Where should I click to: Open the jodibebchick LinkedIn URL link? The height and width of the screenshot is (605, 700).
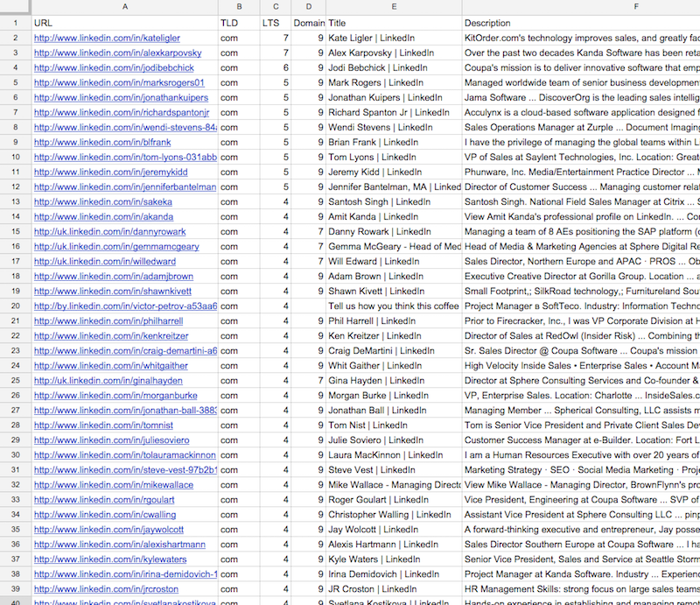pos(114,67)
